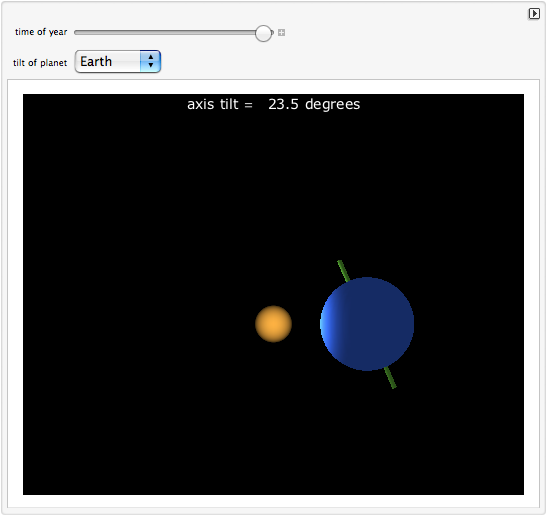Viewport: 547px width, 516px height.
Task: Set the time of year slider to the middle
Action: click(174, 33)
